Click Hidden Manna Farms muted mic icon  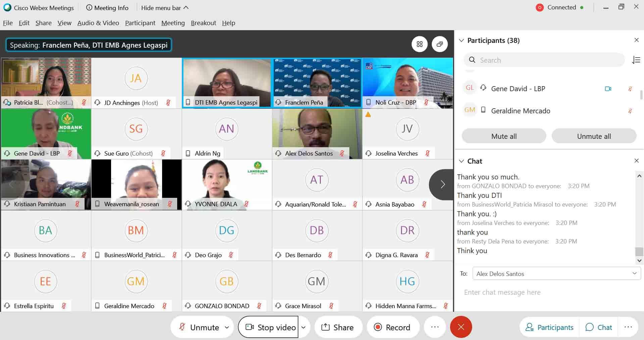(x=445, y=306)
